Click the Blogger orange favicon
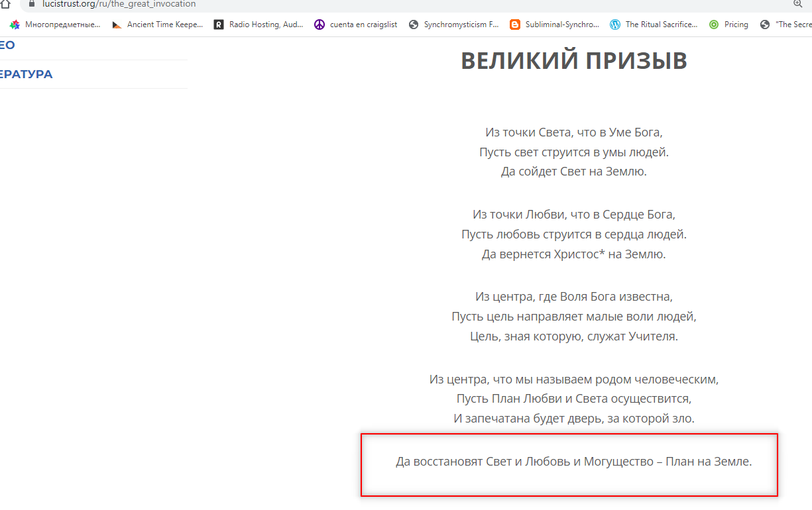The height and width of the screenshot is (510, 812). (515, 25)
